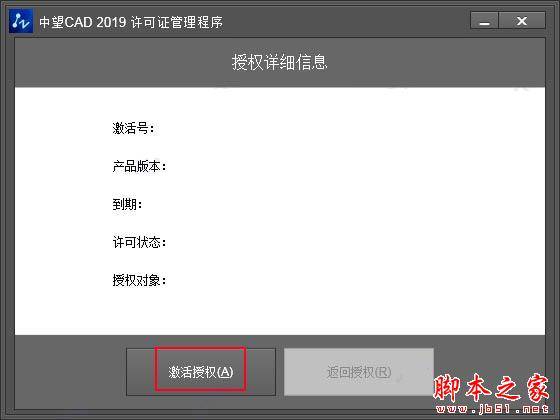Image resolution: width=560 pixels, height=420 pixels.
Task: Close the 许可证管理程序 window
Action: pos(522,20)
